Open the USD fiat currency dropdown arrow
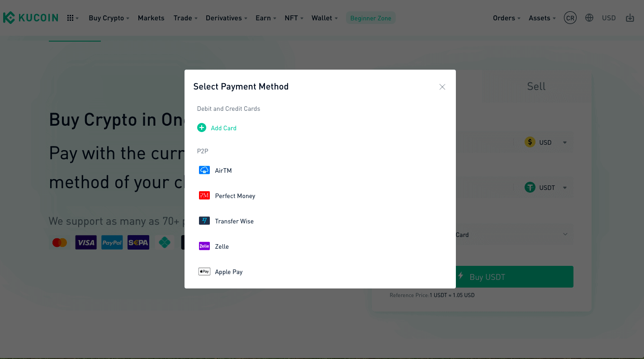 tap(565, 143)
